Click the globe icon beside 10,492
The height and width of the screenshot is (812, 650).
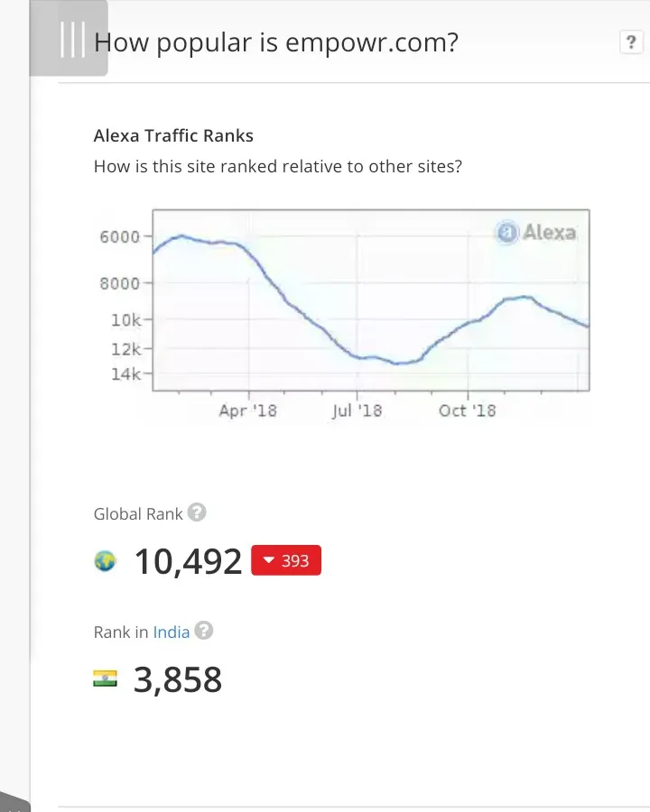(x=106, y=561)
